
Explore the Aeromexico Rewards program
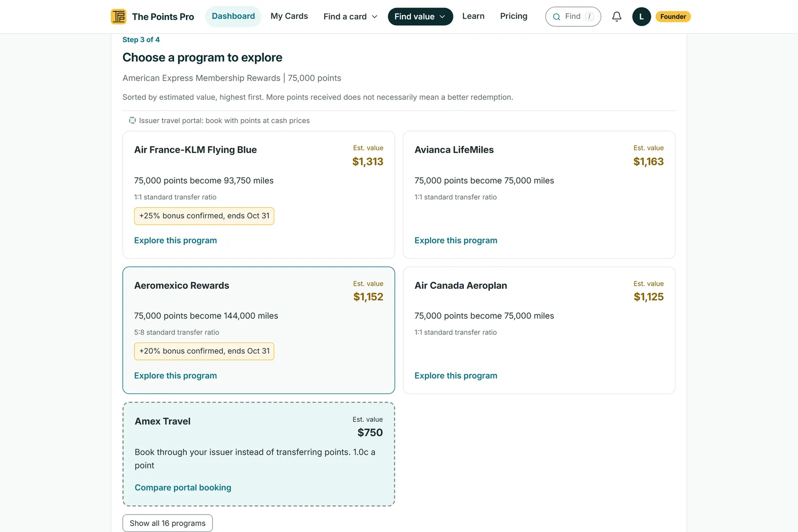pos(176,375)
